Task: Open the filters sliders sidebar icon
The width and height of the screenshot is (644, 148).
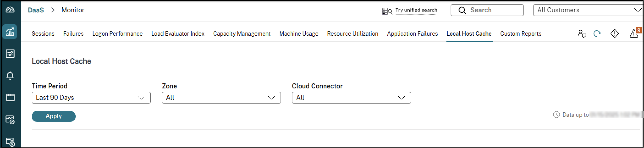Action: [10, 54]
